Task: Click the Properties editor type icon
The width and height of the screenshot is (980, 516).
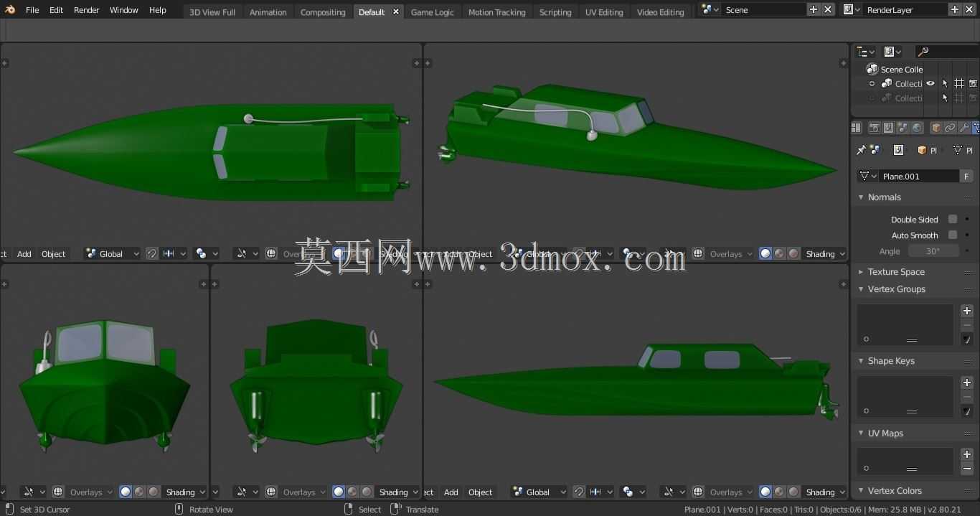Action: (856, 128)
